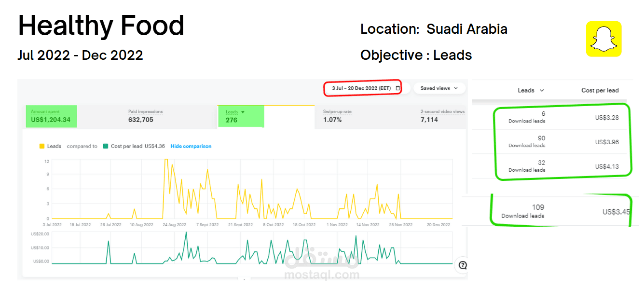Image resolution: width=644 pixels, height=287 pixels.
Task: Click the green Cost per lead legend swatch
Action: point(106,146)
